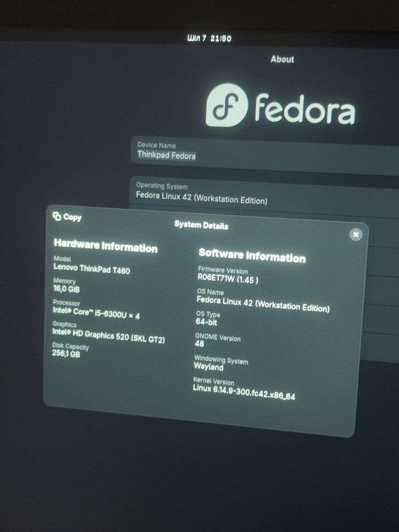Select the Software Information heading

[x=252, y=255]
